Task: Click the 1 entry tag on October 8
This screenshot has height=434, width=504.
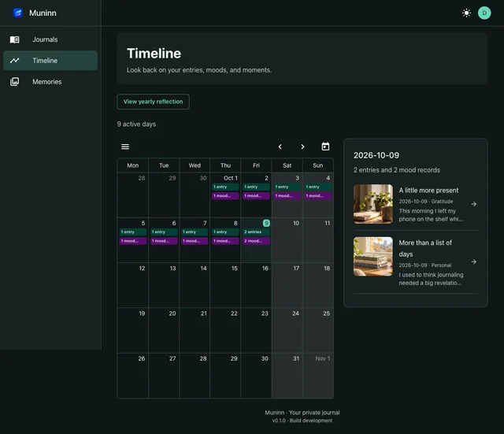Action: (225, 232)
